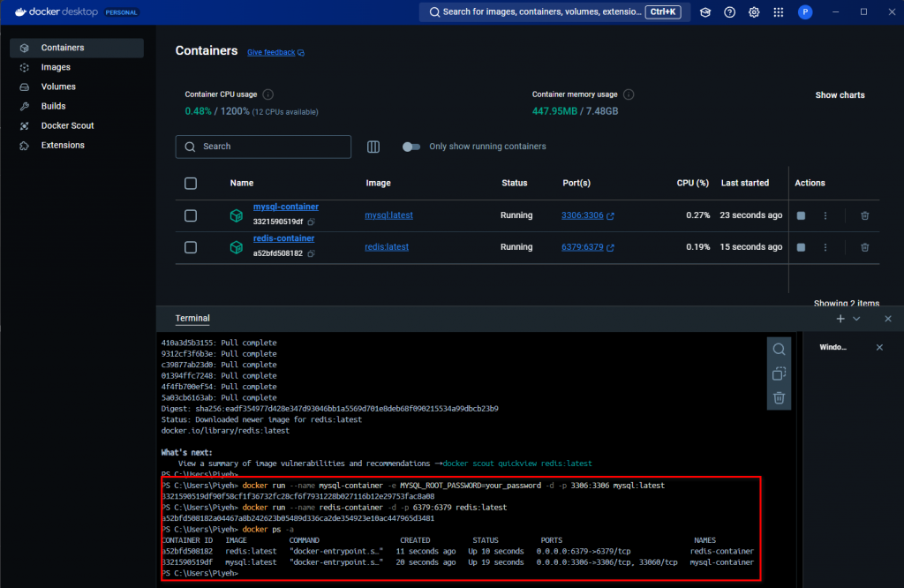Toggle only show running containers

coord(411,147)
